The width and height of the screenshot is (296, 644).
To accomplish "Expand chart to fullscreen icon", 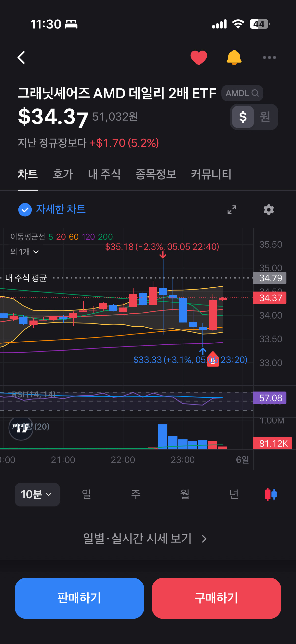I will (x=232, y=210).
